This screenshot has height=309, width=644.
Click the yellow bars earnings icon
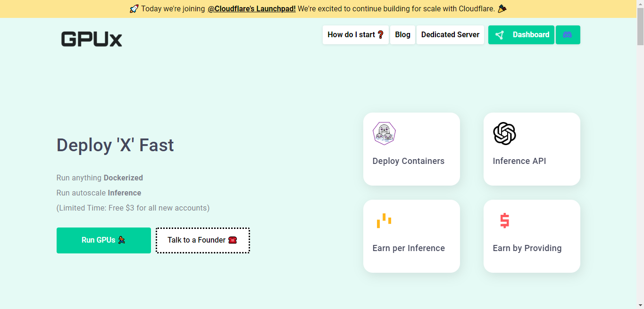[384, 220]
